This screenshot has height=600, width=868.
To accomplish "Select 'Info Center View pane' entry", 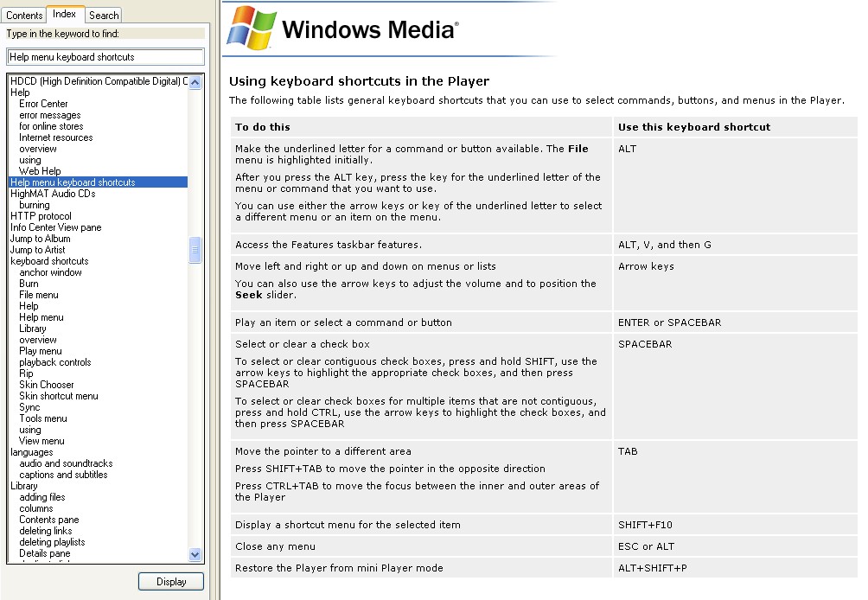I will (55, 227).
